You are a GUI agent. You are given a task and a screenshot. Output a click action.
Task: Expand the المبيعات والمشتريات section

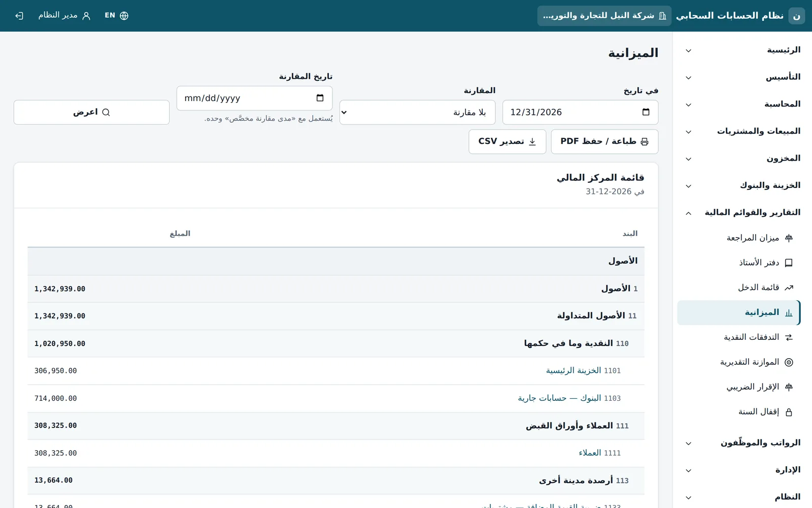[x=742, y=132]
